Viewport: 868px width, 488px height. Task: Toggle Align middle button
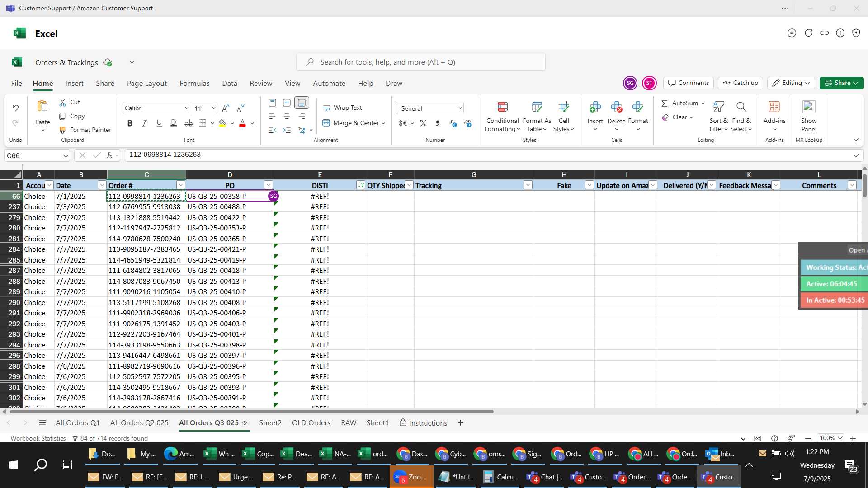coord(287,103)
